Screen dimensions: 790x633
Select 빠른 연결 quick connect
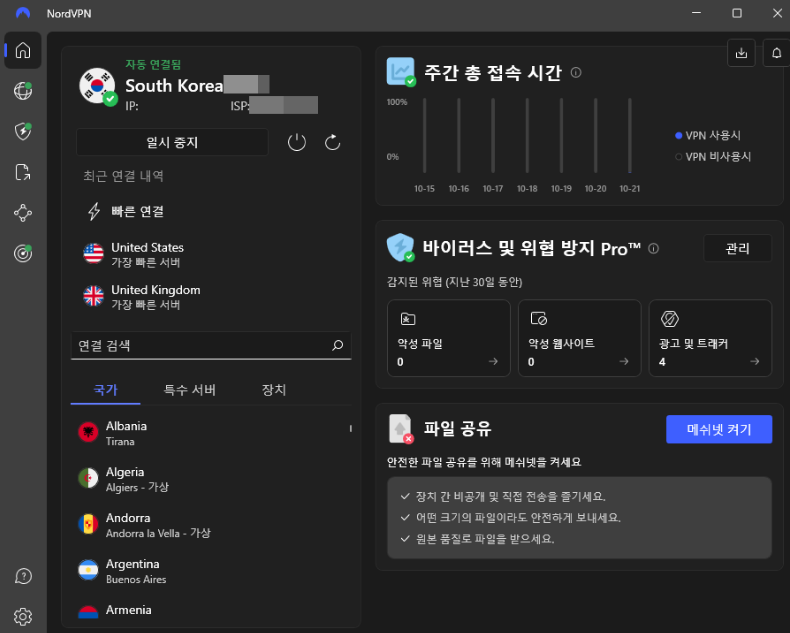(138, 211)
